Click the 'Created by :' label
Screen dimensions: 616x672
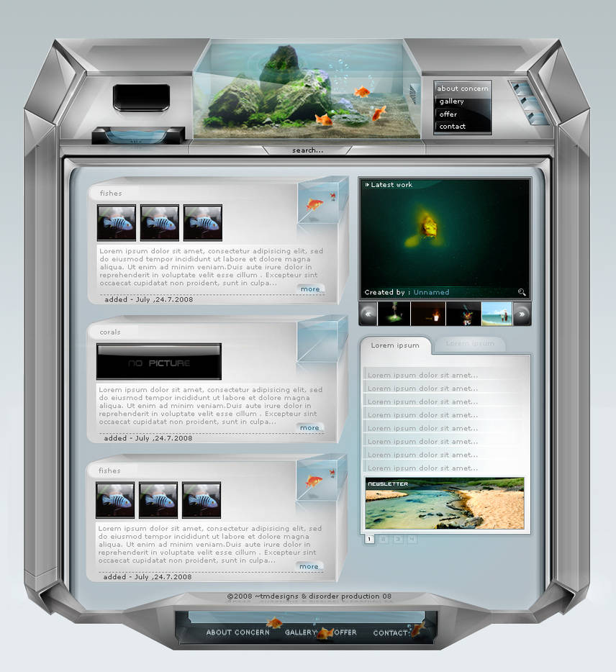point(387,292)
